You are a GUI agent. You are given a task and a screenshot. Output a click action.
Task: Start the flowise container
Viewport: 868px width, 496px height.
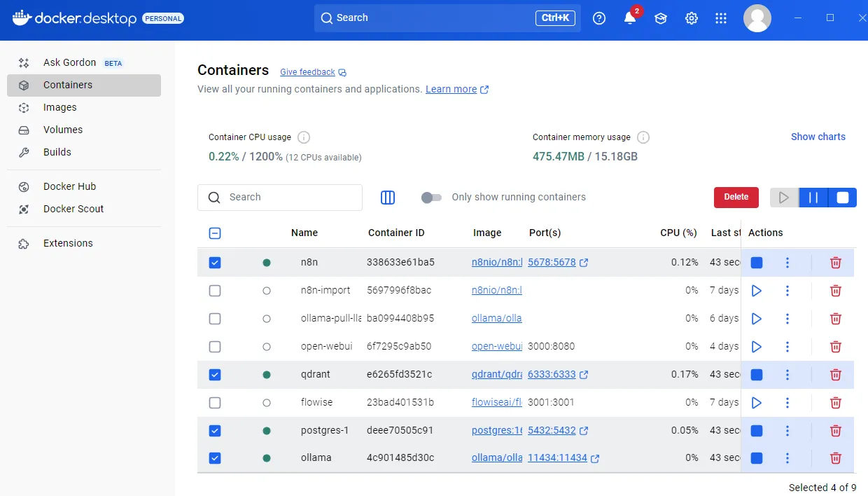[x=756, y=403]
